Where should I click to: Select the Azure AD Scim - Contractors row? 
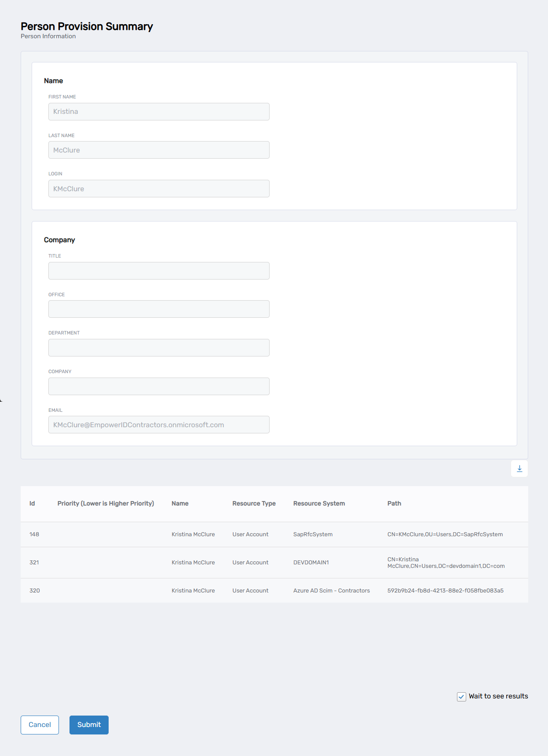point(274,591)
